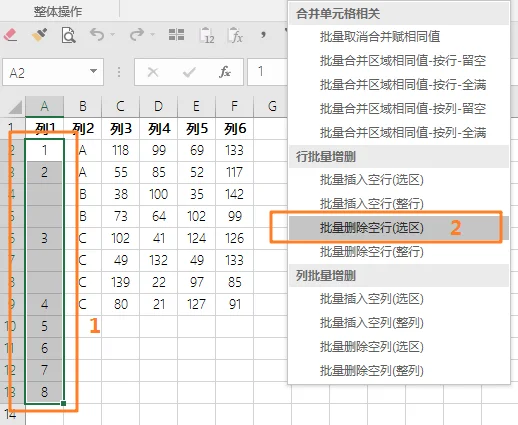
Task: Click cell with value 64
Action: pyautogui.click(x=158, y=216)
